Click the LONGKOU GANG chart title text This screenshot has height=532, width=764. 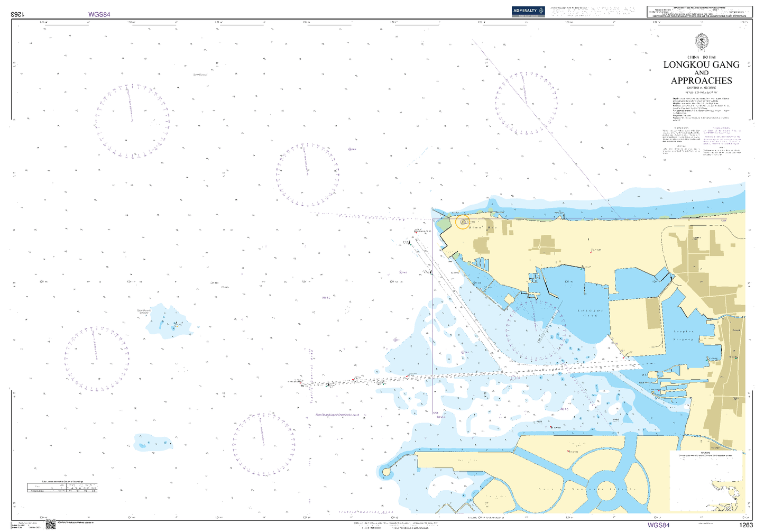pos(702,65)
